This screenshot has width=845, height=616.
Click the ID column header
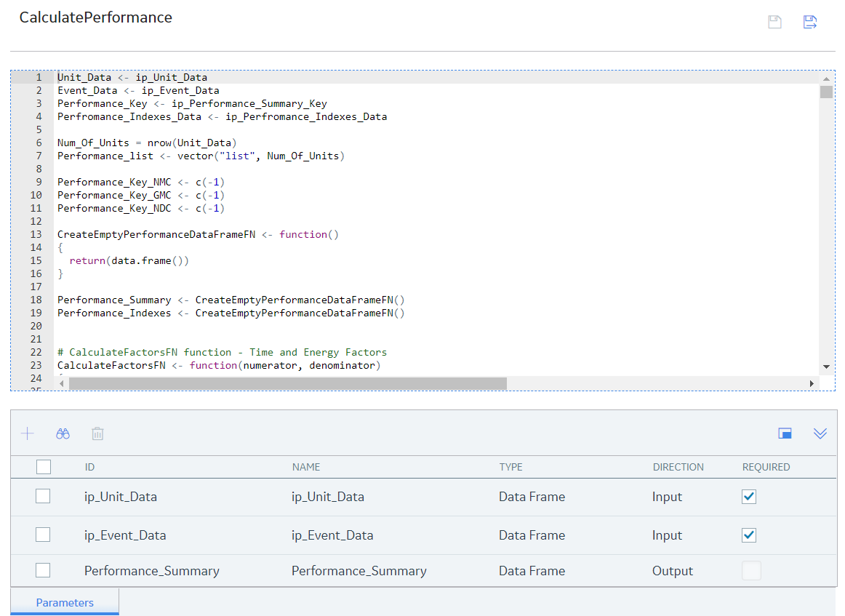coord(89,467)
